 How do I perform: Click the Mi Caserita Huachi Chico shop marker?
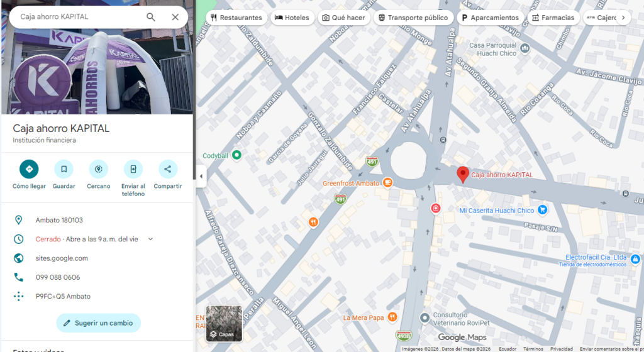click(x=543, y=210)
